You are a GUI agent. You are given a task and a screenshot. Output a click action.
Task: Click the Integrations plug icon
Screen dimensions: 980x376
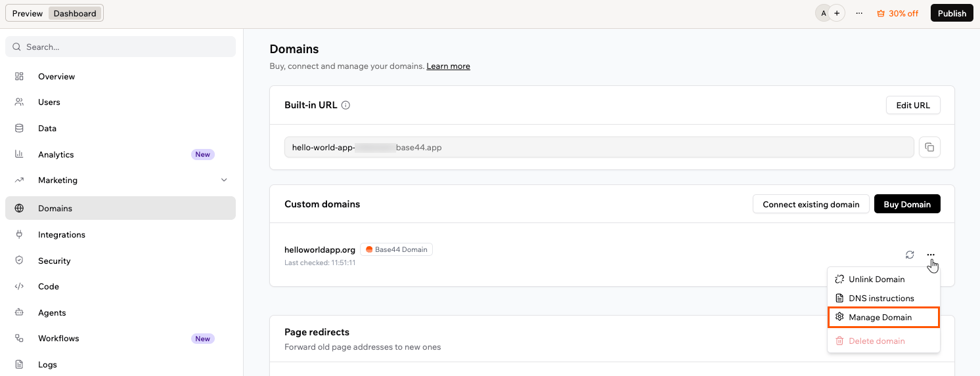[x=19, y=234]
